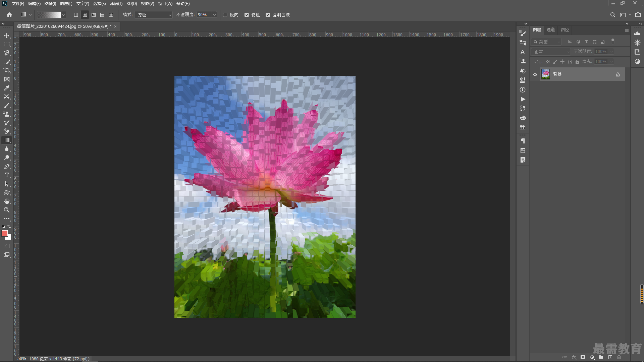Choose reflected gradient style button
Image resolution: width=644 pixels, height=362 pixels.
pyautogui.click(x=102, y=15)
